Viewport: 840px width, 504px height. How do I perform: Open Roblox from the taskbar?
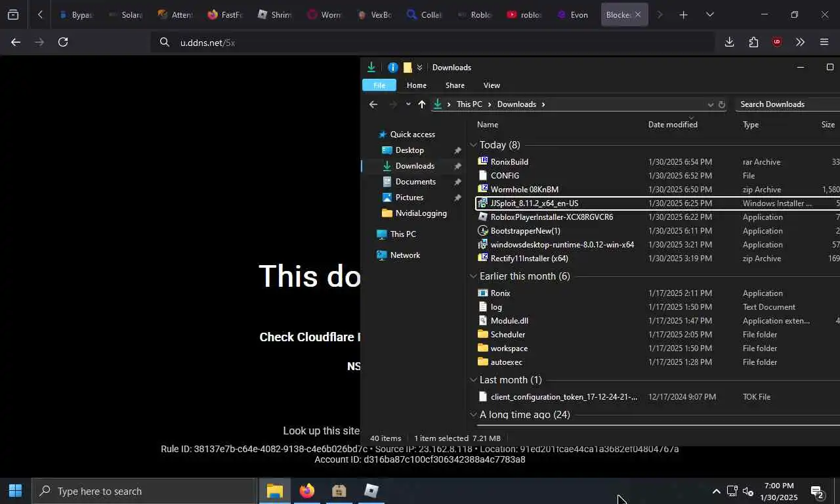[371, 491]
